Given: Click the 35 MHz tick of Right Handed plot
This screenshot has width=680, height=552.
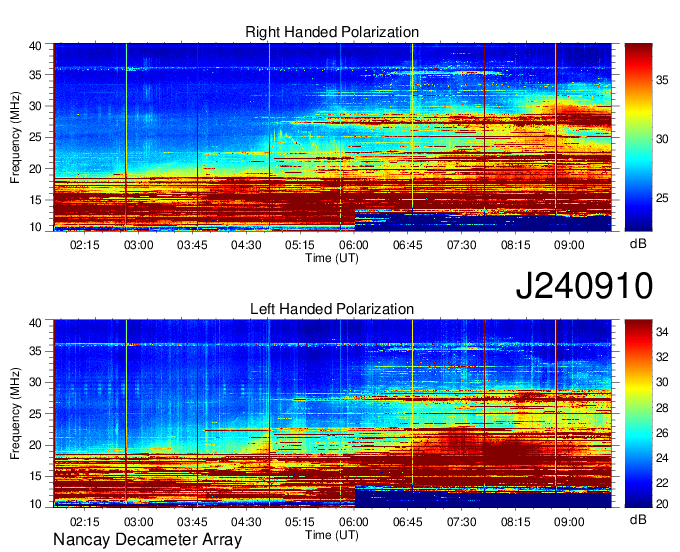Looking at the screenshot, I should point(35,75).
